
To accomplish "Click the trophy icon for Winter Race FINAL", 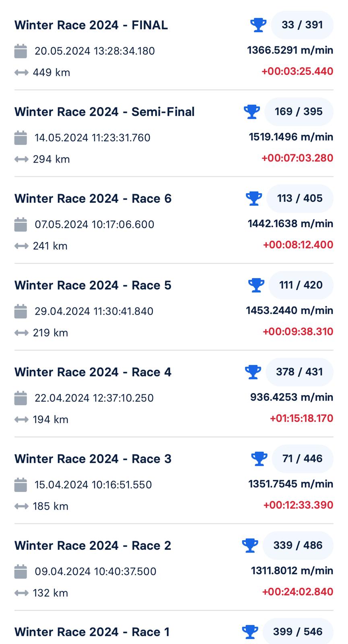I will point(258,25).
